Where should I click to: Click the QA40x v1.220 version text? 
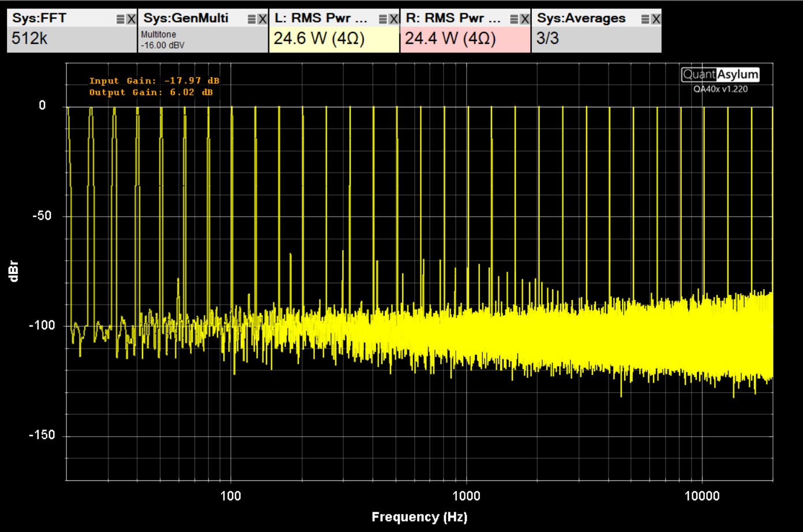coord(721,89)
